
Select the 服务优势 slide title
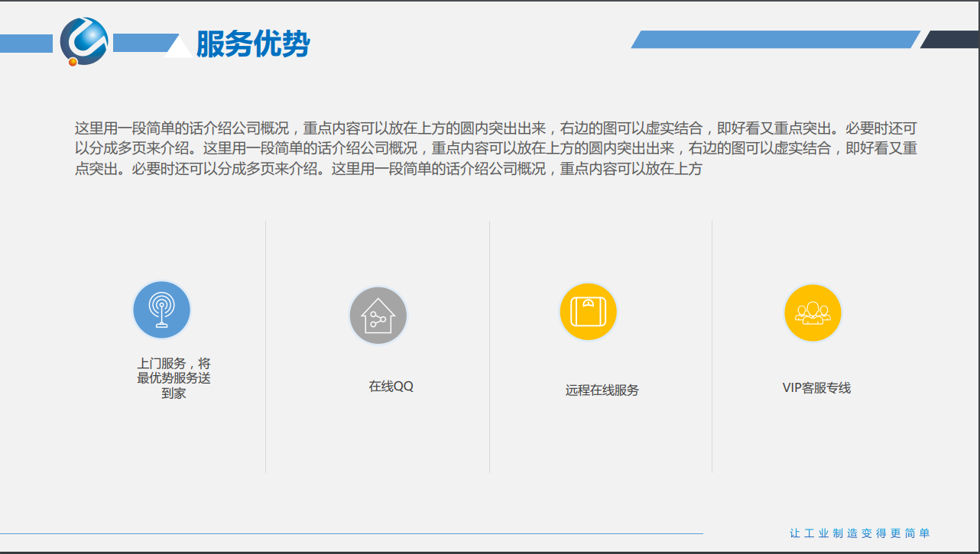(253, 44)
